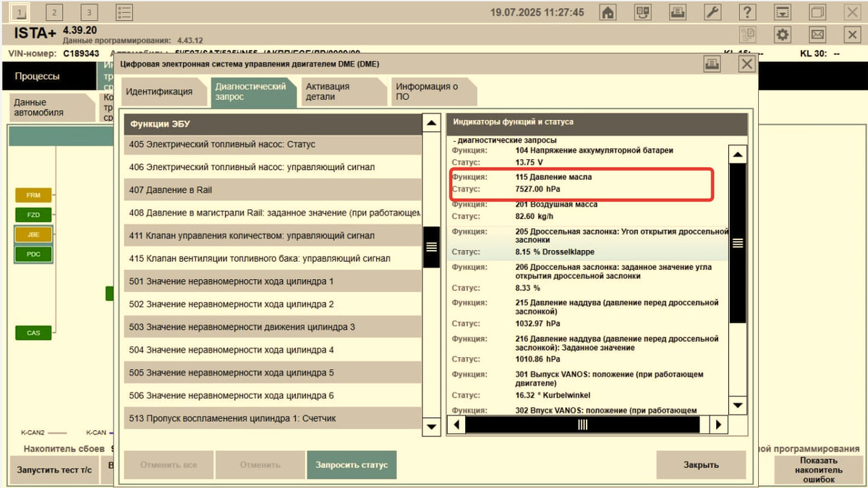The height and width of the screenshot is (488, 868).
Task: Go to the home start screen
Action: coord(608,12)
